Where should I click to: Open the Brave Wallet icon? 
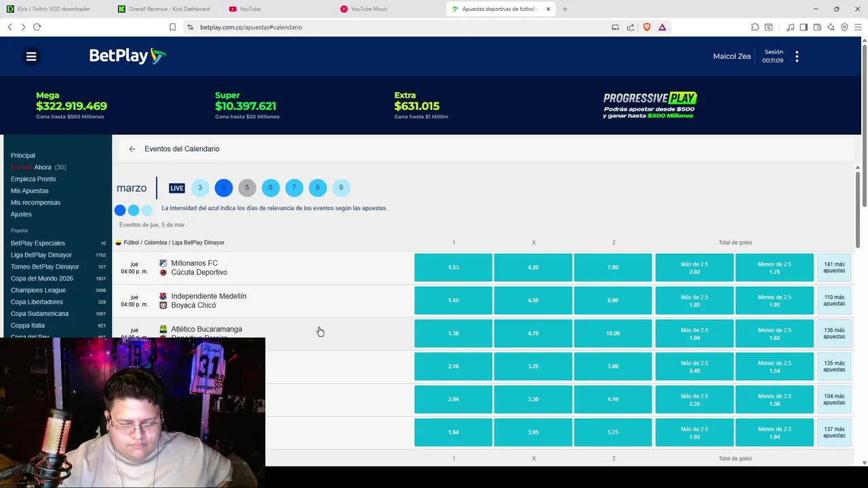(817, 27)
